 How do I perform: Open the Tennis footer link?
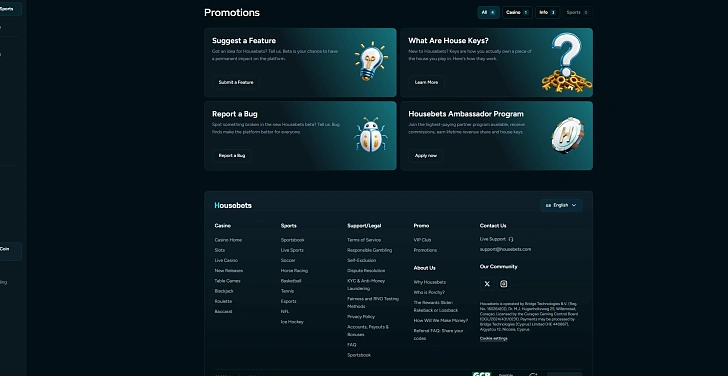(x=287, y=291)
